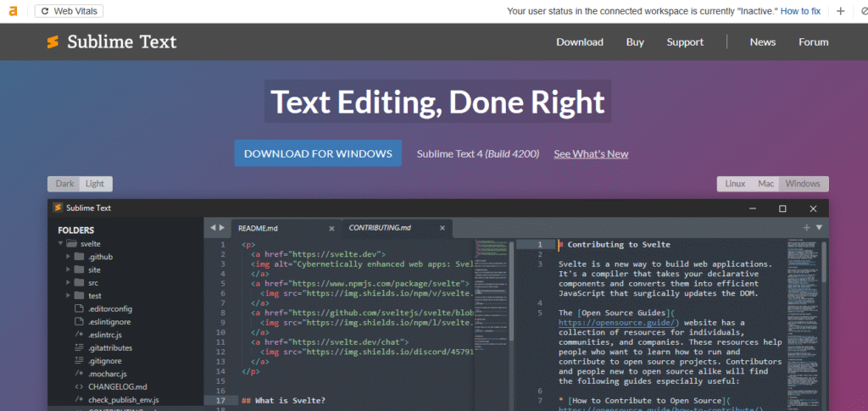Click the .github folder icon
The width and height of the screenshot is (868, 411).
(79, 257)
